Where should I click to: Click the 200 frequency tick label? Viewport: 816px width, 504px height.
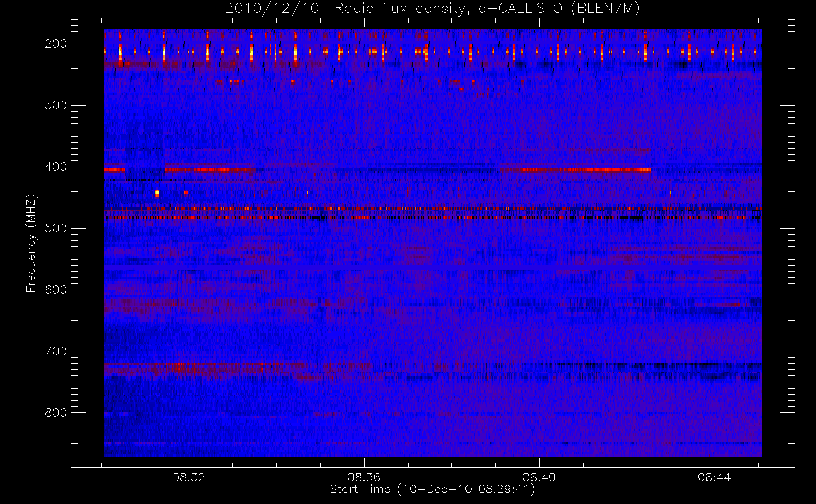tap(56, 44)
